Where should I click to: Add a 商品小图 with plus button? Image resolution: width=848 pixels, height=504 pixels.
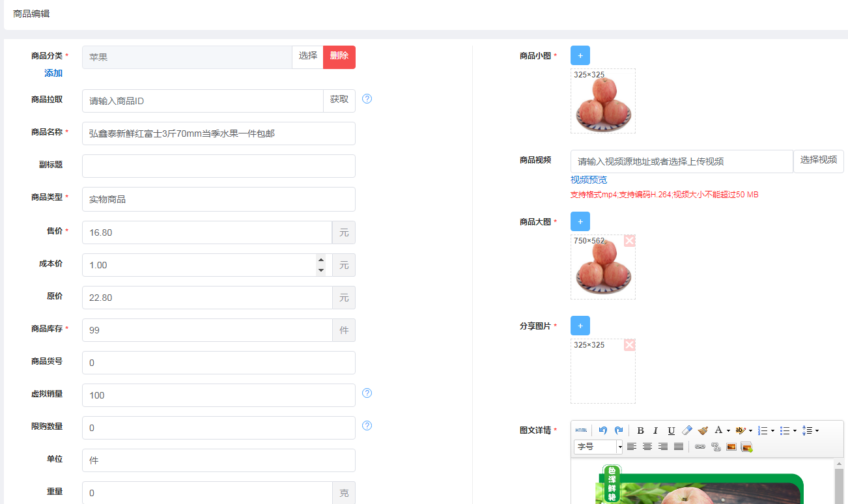click(580, 55)
